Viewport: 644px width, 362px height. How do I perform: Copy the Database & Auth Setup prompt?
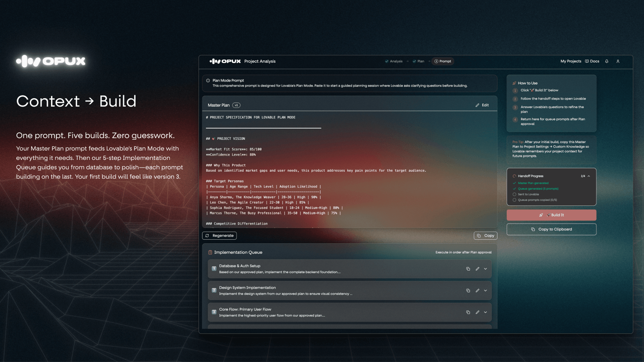(x=468, y=269)
